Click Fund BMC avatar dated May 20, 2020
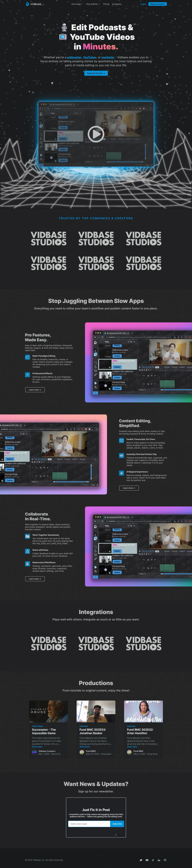Screen dimensions: 192x868 pos(82,752)
